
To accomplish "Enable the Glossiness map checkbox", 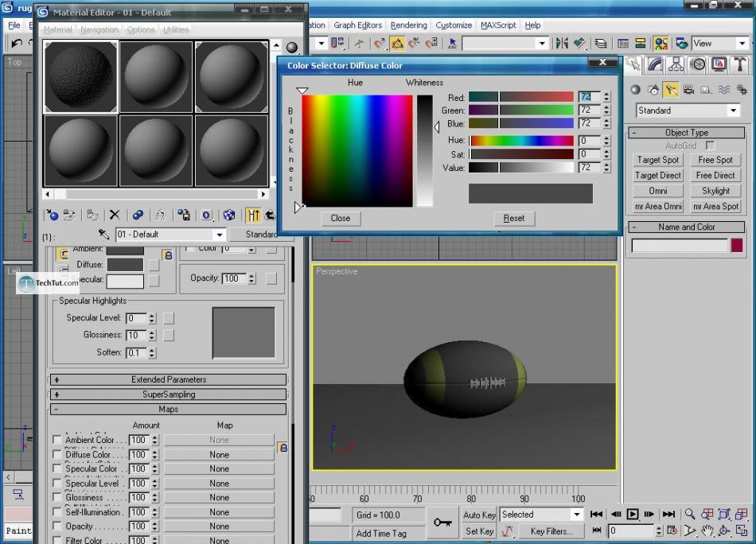I will coord(57,497).
